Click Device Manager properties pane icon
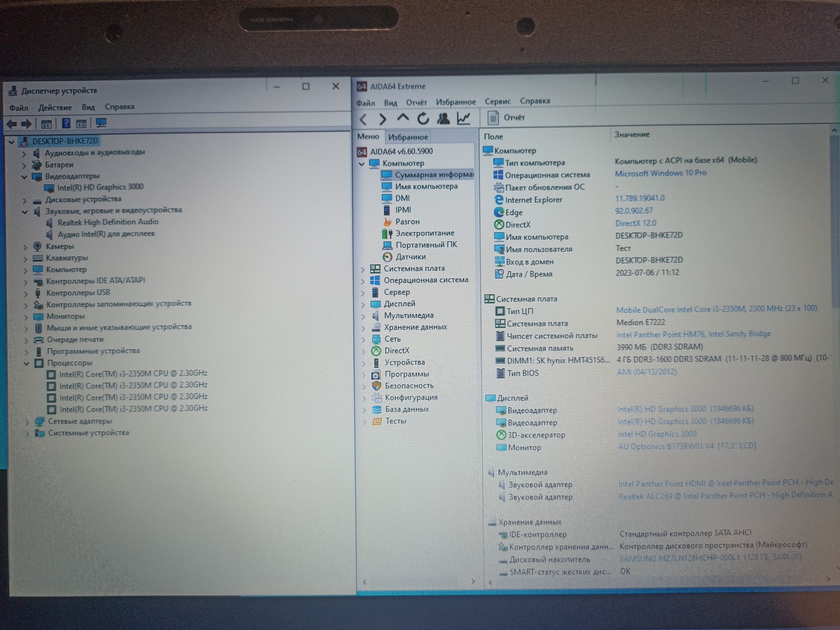 47,124
